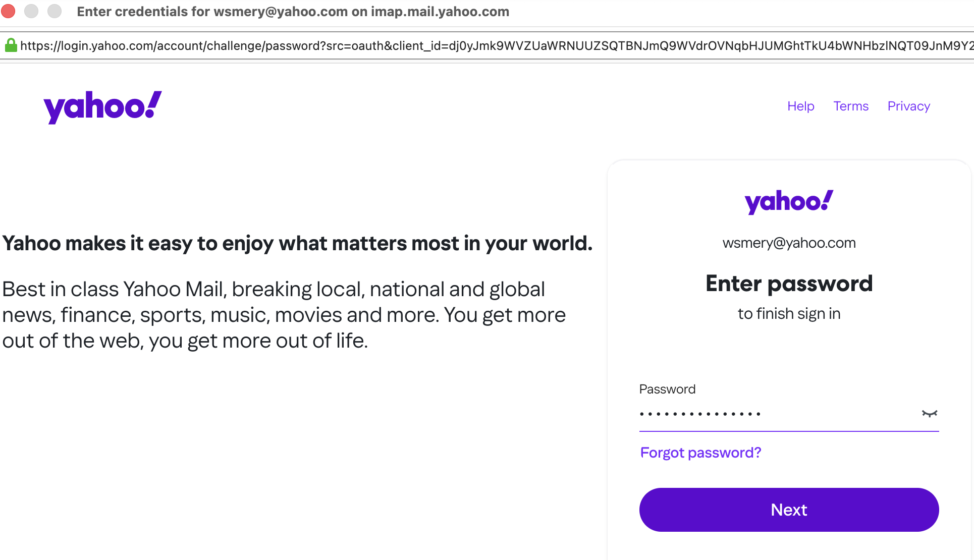Click the green padlock security icon
The width and height of the screenshot is (974, 560).
tap(11, 46)
